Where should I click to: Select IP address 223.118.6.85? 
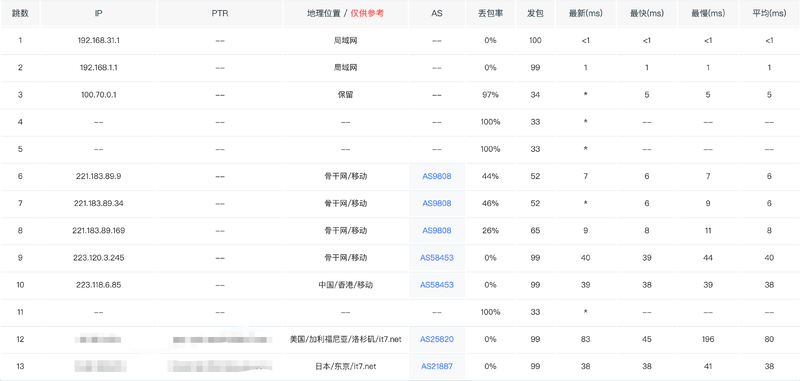[98, 285]
